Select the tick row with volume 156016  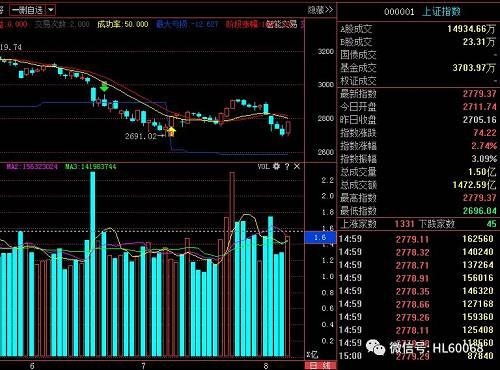(416, 278)
